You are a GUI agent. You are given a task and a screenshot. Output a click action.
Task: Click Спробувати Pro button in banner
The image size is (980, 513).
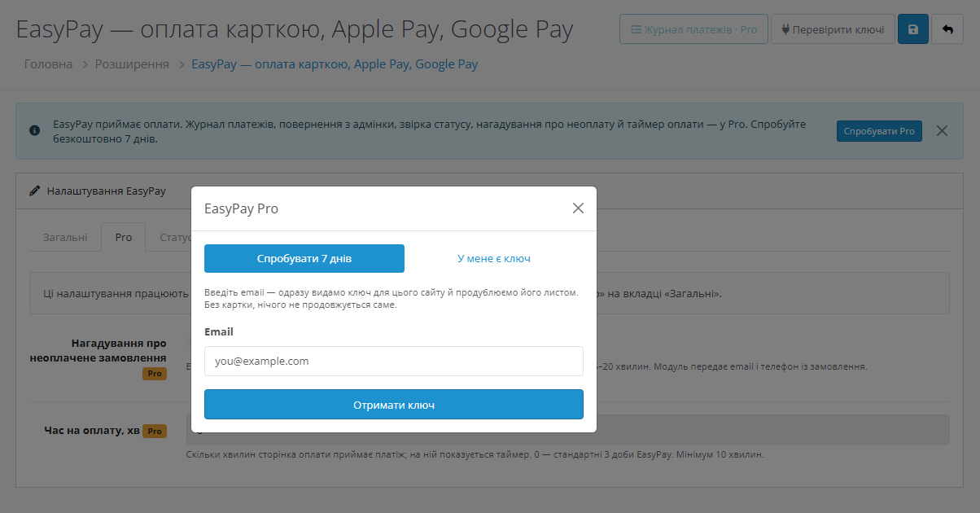pos(879,131)
